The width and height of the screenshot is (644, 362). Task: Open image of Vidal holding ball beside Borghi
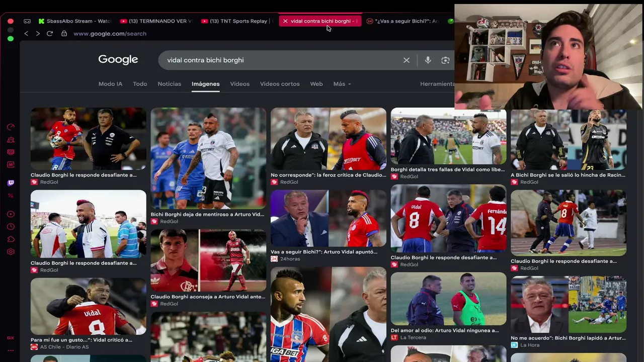click(x=89, y=139)
